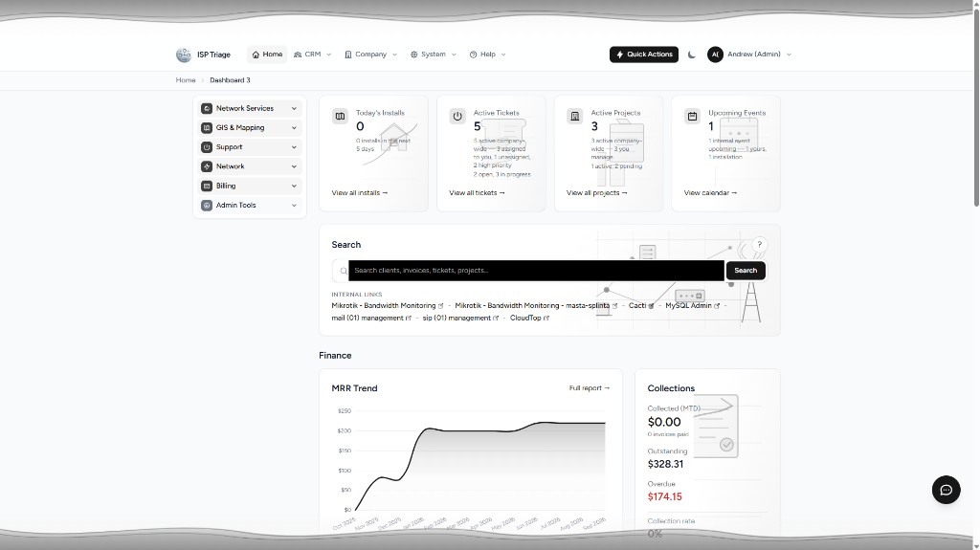The height and width of the screenshot is (550, 980).
Task: Open the Company menu
Action: [370, 55]
